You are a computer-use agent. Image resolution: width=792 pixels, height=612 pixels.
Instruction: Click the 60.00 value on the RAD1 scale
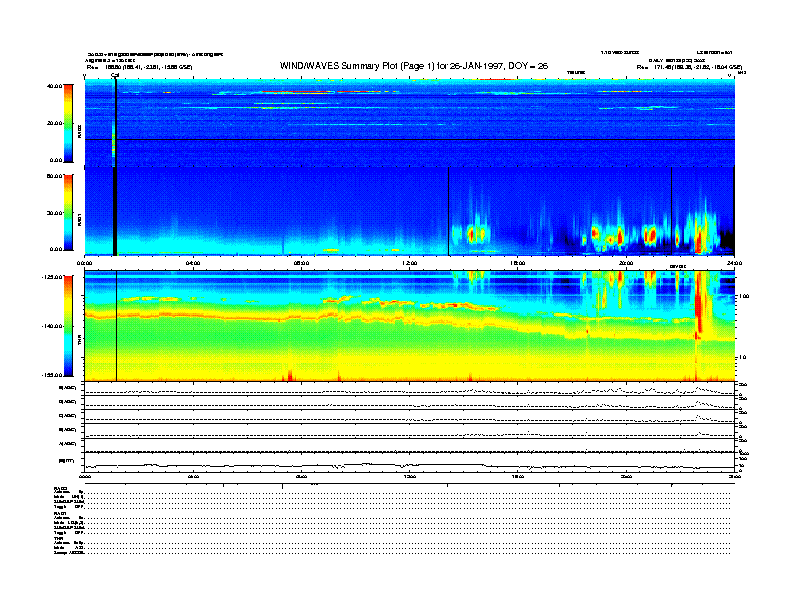point(52,177)
